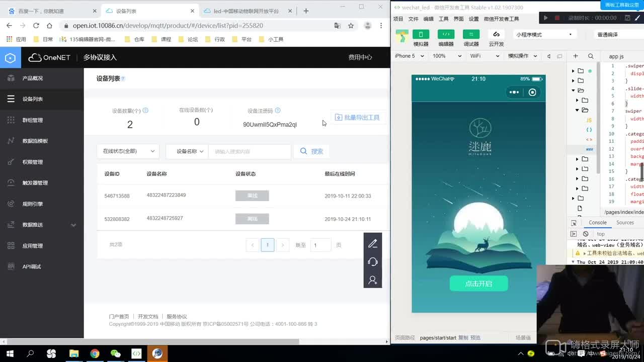Viewport: 644px width, 362px height.
Task: Reload the page in Chrome
Action: click(x=36, y=26)
